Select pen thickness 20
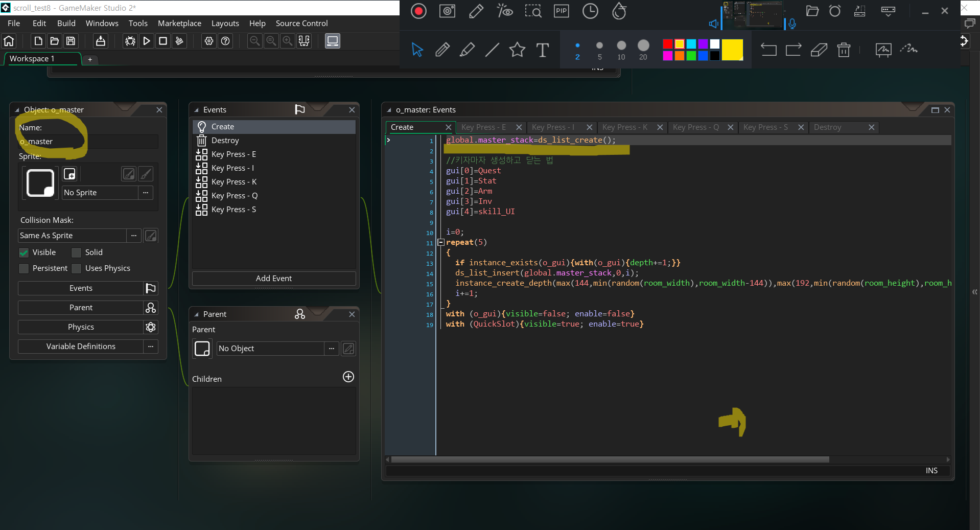980x530 pixels. (643, 50)
